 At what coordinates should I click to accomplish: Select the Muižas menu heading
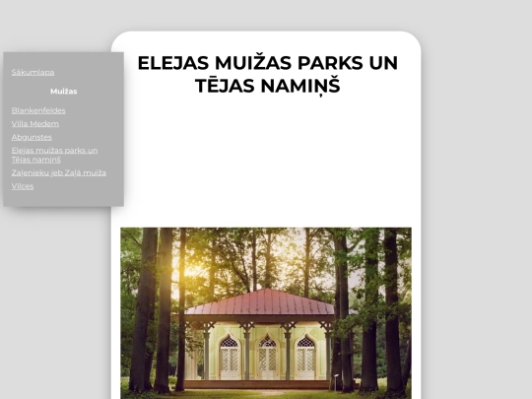click(x=64, y=92)
